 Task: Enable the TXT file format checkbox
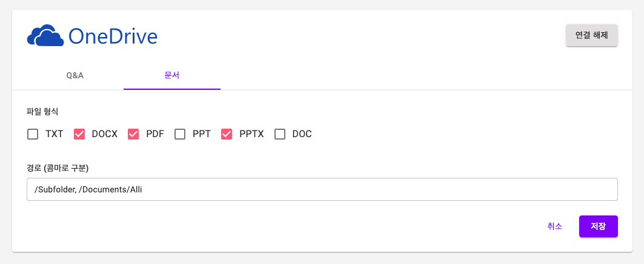click(x=33, y=134)
